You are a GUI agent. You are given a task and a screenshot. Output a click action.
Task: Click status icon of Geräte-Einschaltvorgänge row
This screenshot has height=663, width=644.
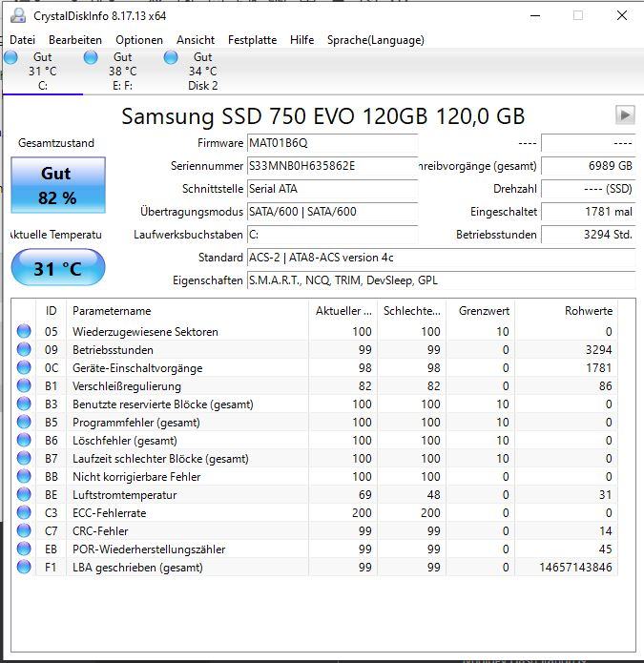pos(24,367)
